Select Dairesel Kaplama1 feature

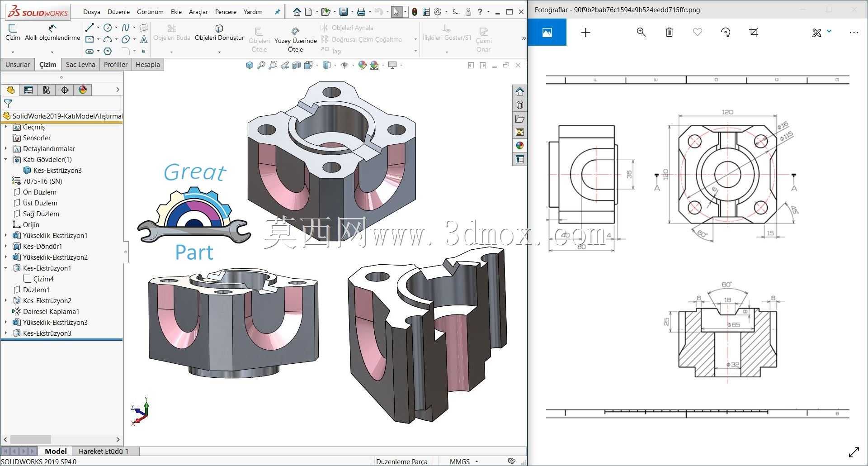pyautogui.click(x=51, y=311)
